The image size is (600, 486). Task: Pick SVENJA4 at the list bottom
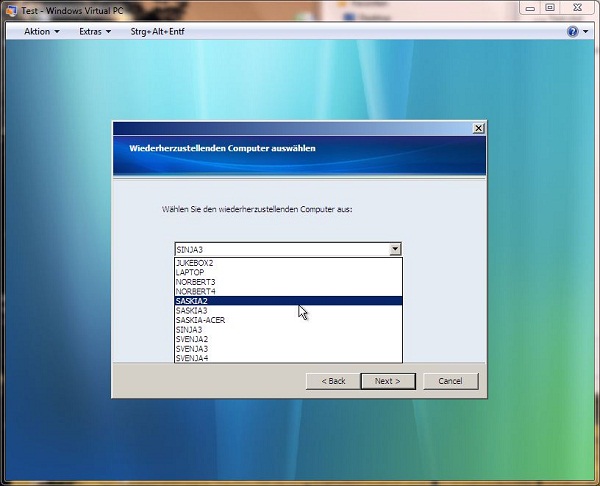click(x=192, y=357)
